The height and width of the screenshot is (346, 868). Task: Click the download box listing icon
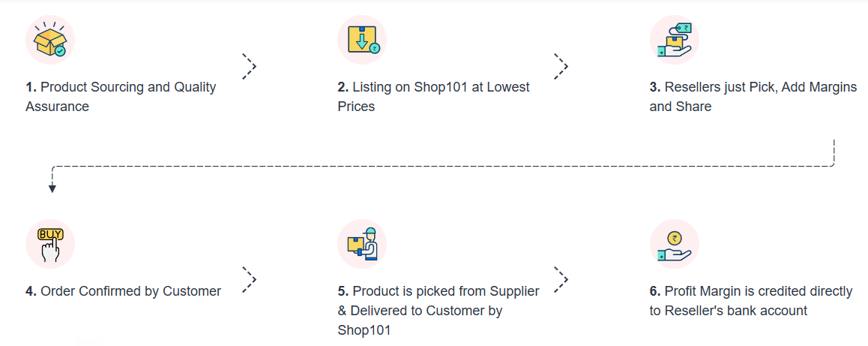point(362,40)
